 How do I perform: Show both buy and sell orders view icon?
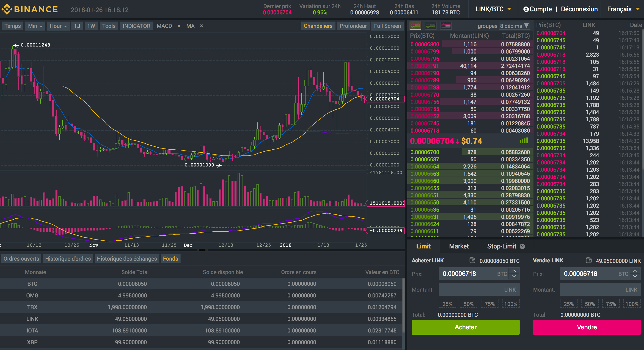point(415,26)
